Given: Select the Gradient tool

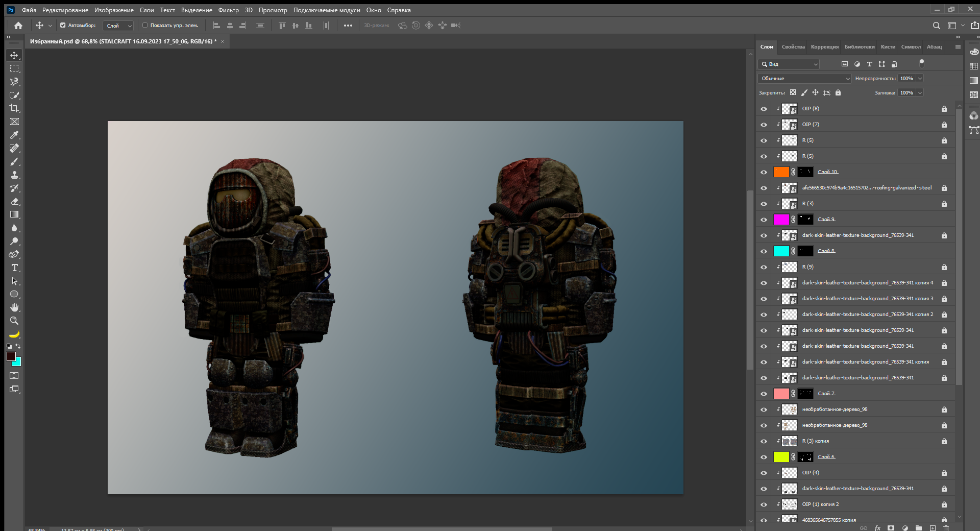Looking at the screenshot, I should (x=14, y=214).
